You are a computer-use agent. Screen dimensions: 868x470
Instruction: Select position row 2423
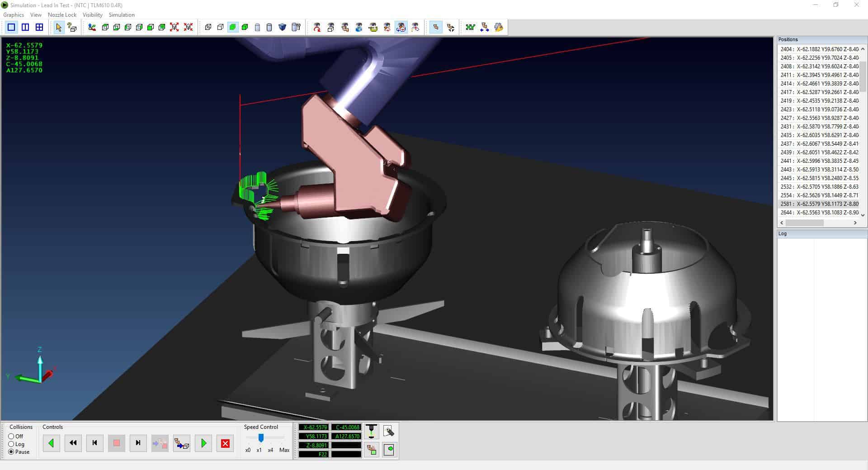tap(819, 109)
